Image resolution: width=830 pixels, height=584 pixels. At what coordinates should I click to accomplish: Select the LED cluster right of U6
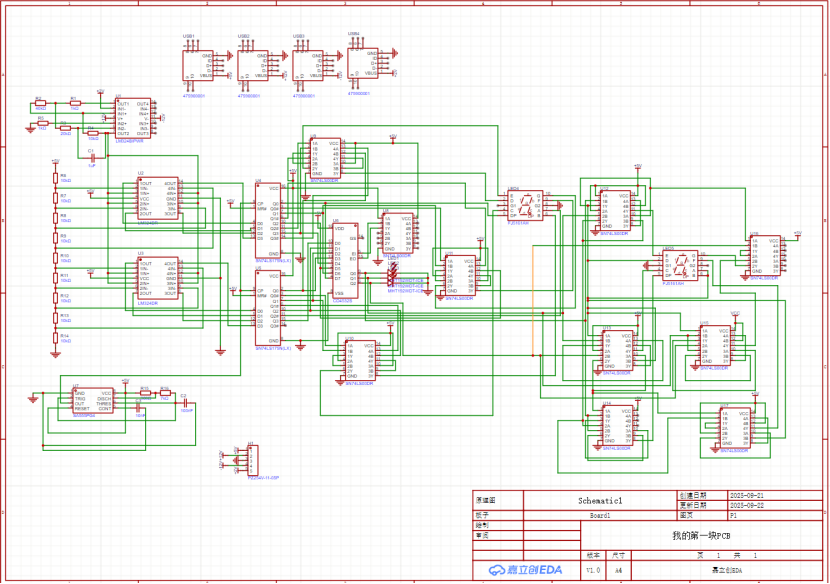(393, 273)
